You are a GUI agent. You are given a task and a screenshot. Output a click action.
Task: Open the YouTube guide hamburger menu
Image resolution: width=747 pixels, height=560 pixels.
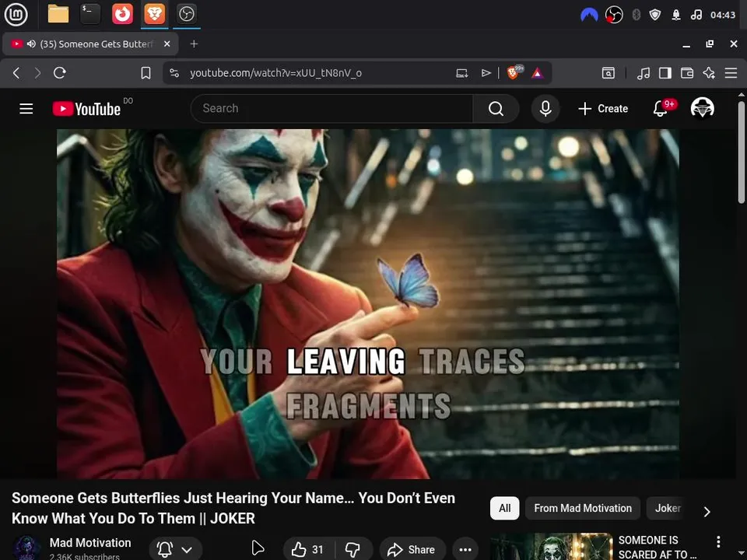[26, 109]
